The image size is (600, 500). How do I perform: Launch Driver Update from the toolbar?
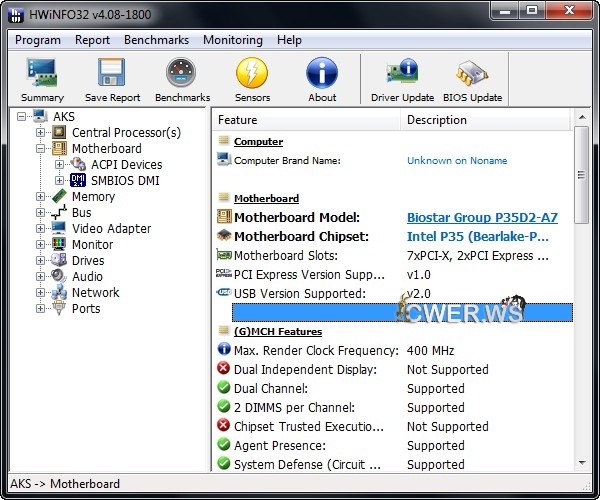pyautogui.click(x=402, y=79)
